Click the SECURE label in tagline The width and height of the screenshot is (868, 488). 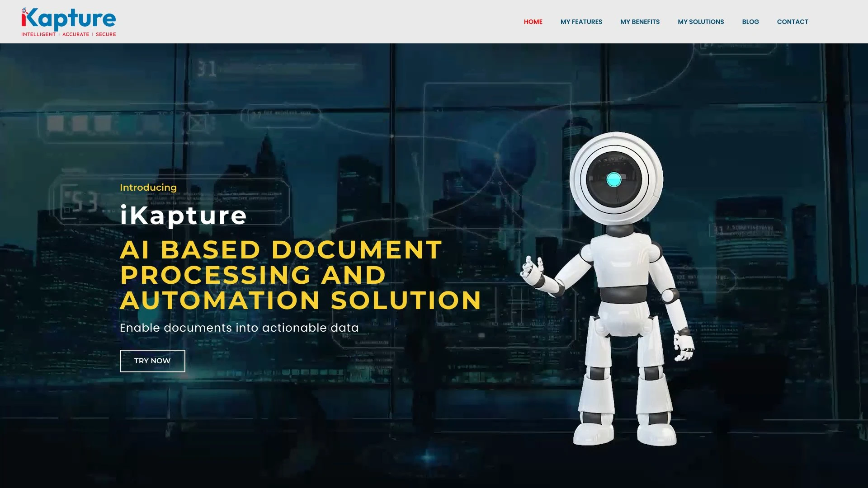(x=105, y=34)
